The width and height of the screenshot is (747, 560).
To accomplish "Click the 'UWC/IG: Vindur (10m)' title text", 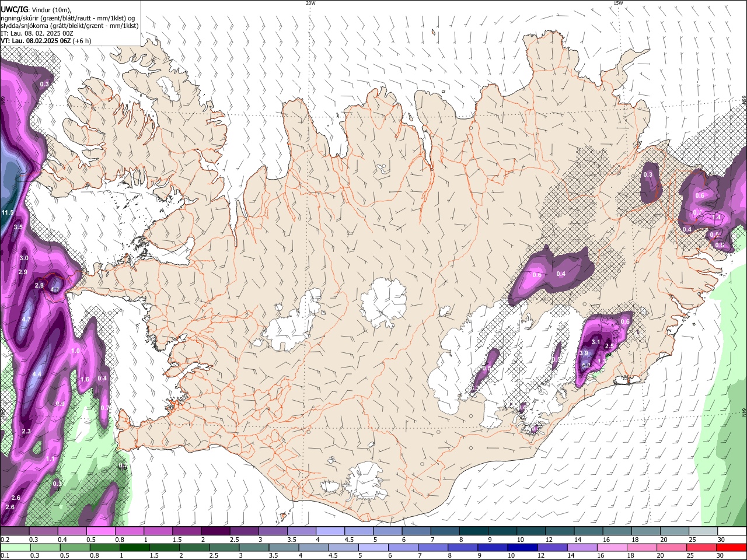I will point(36,9).
